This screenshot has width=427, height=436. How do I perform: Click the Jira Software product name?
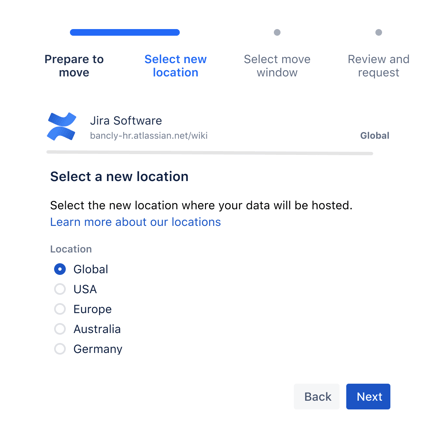126,120
